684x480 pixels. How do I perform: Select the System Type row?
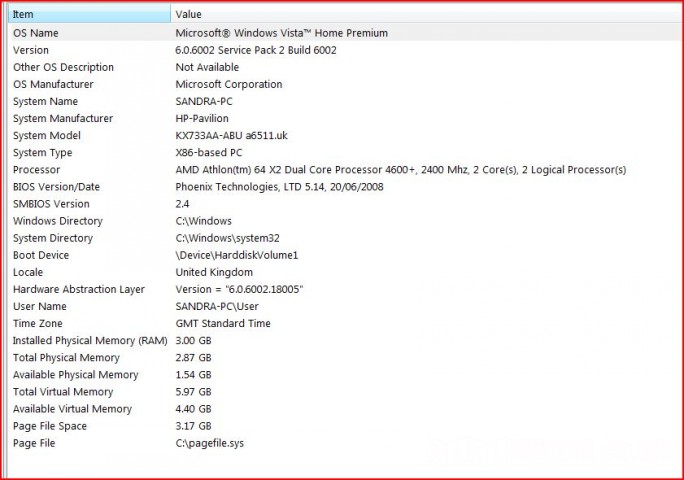(42, 153)
